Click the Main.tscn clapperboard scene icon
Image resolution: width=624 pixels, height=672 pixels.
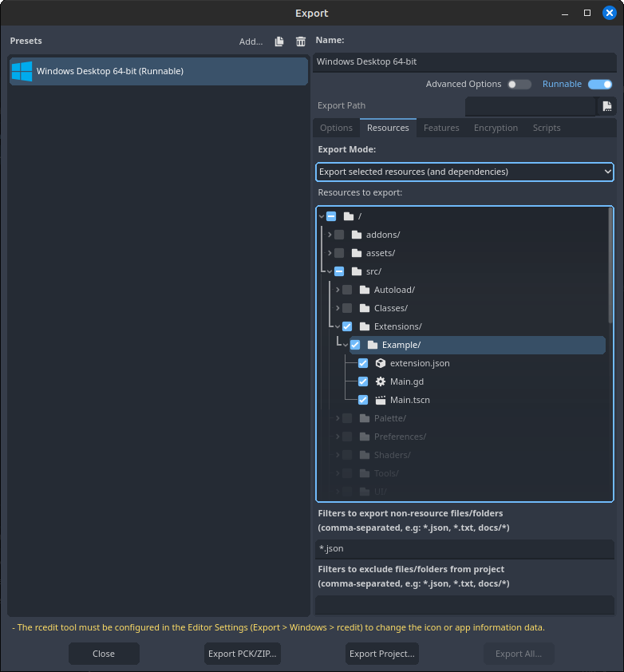381,401
